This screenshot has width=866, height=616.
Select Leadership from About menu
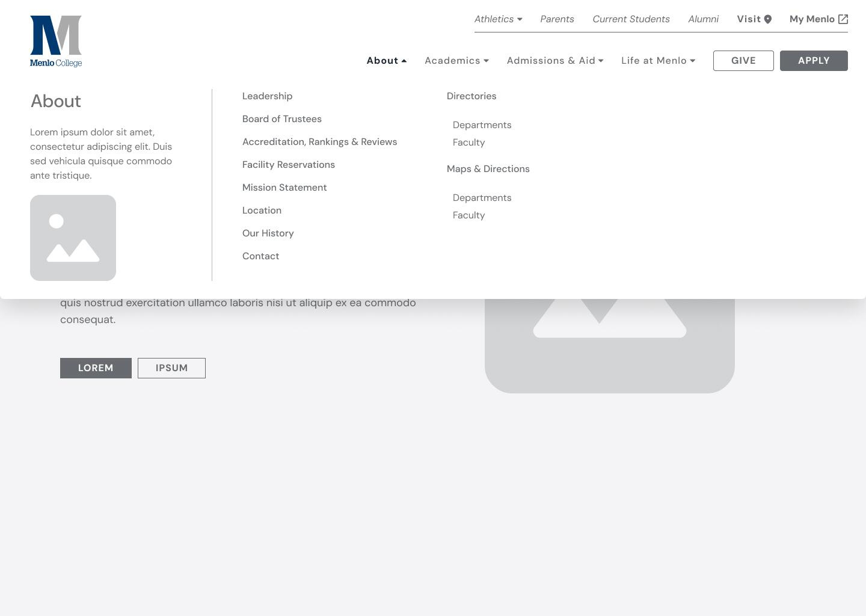tap(267, 96)
